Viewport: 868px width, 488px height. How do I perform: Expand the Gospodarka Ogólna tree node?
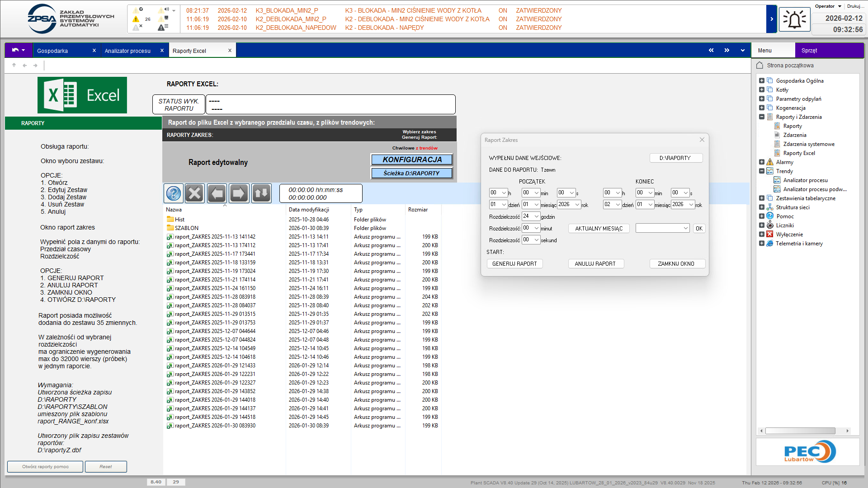(x=762, y=81)
